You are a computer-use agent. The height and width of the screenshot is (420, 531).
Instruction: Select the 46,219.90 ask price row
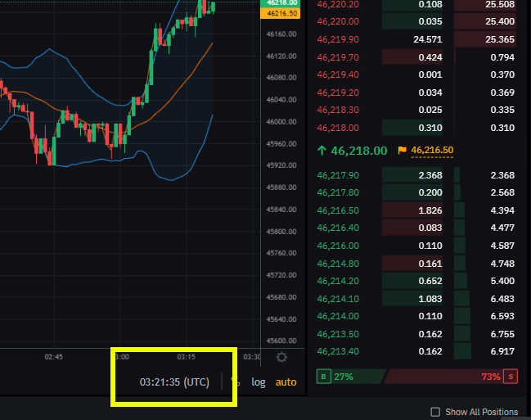[x=337, y=39]
